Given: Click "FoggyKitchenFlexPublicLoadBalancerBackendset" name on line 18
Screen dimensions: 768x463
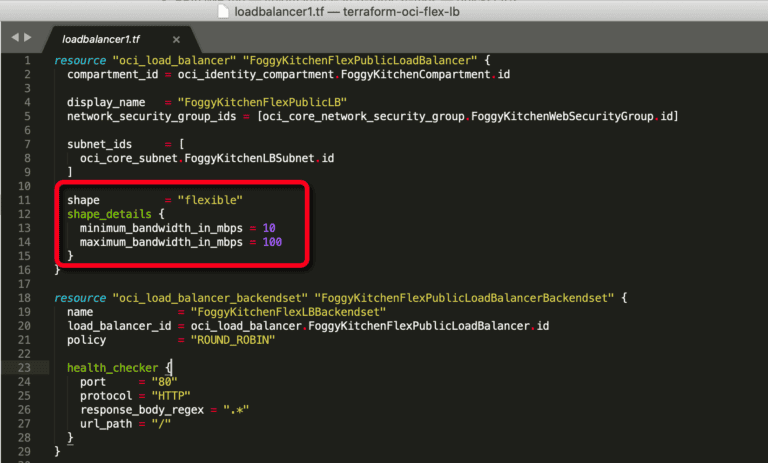Looking at the screenshot, I should 464,298.
